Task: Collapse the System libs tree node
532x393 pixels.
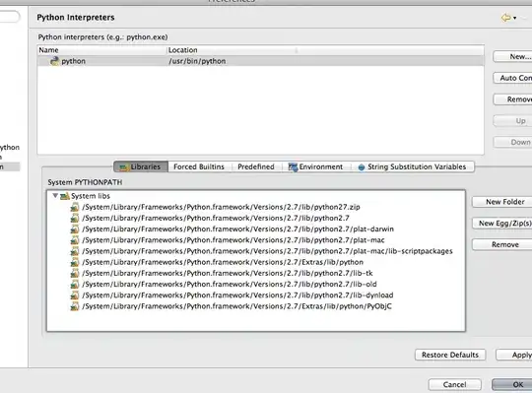Action: coord(55,196)
